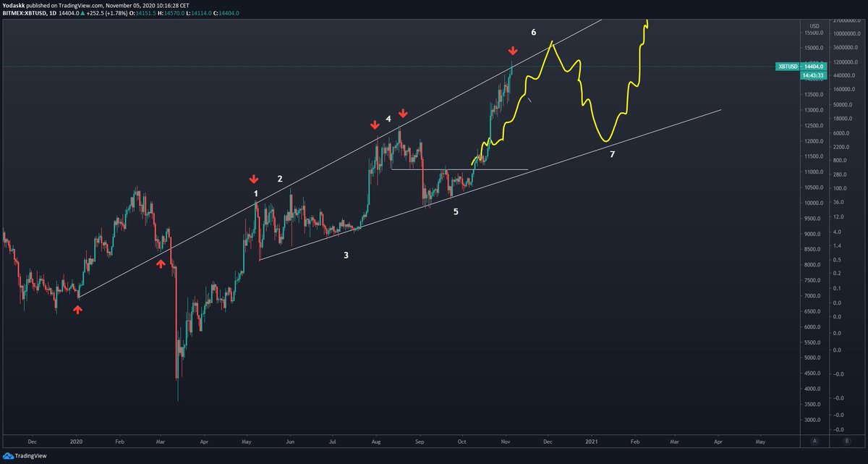Image resolution: width=868 pixels, height=464 pixels.
Task: Click the TradingView logo in the bottom left
Action: coord(25,457)
